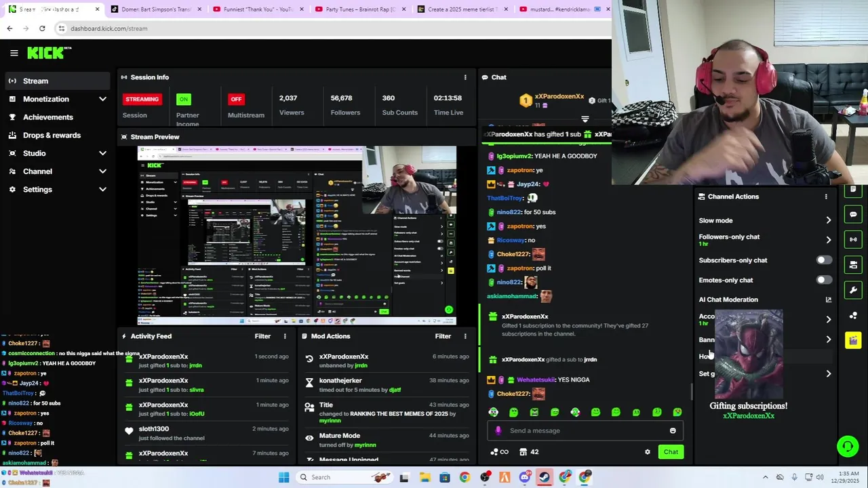Click the chat bubble sidebar icon

click(853, 214)
